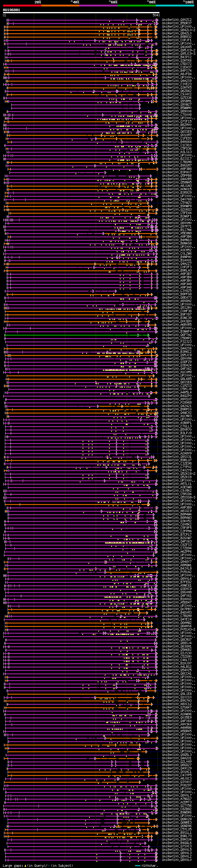197x868 pixels.
Task: Select the UniRef100_C3YE23 label
Action: (x=177, y=84)
